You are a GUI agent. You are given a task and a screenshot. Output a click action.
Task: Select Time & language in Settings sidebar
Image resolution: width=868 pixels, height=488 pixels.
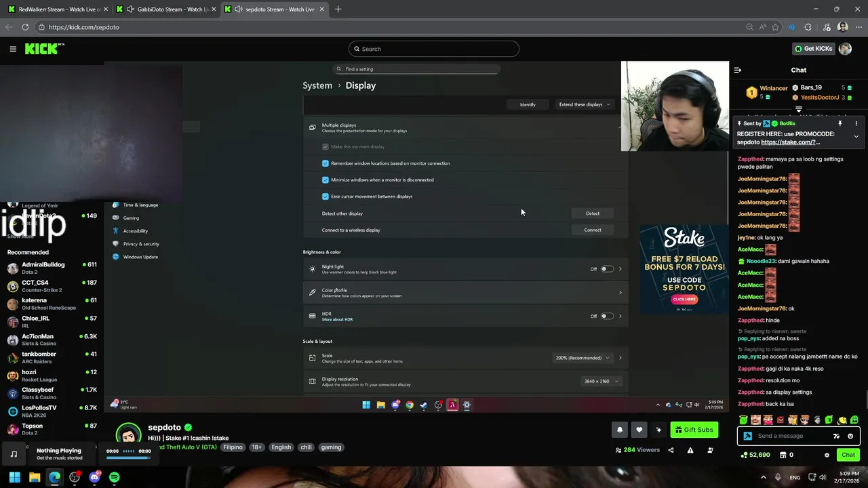(140, 205)
